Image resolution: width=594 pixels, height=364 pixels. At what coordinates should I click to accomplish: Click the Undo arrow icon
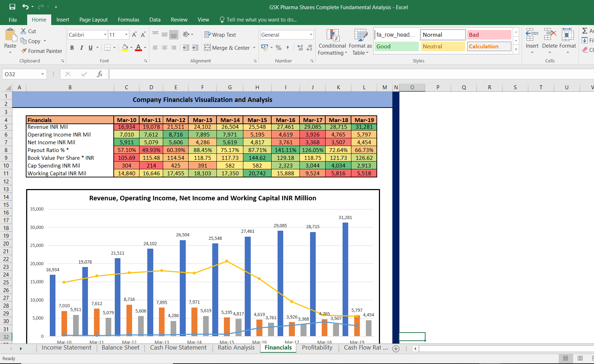click(25, 7)
